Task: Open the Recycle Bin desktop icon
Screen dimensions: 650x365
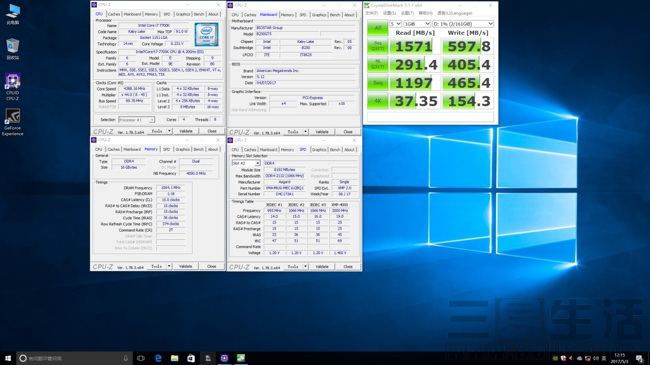Action: tap(13, 49)
